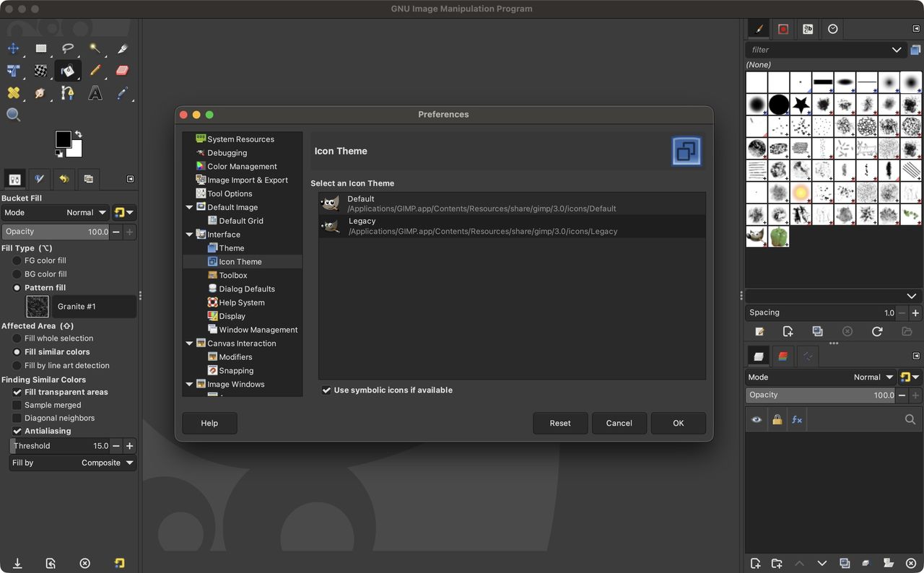The height and width of the screenshot is (573, 924).
Task: Open the Toolbox preferences page
Action: pyautogui.click(x=232, y=276)
